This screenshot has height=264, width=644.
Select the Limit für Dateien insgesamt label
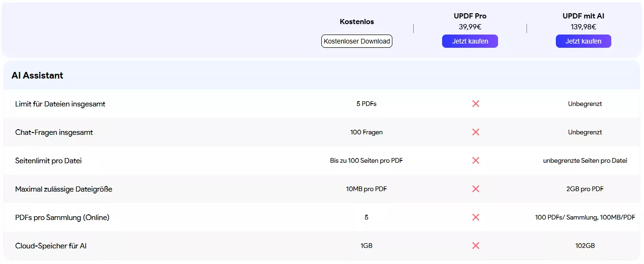click(60, 104)
